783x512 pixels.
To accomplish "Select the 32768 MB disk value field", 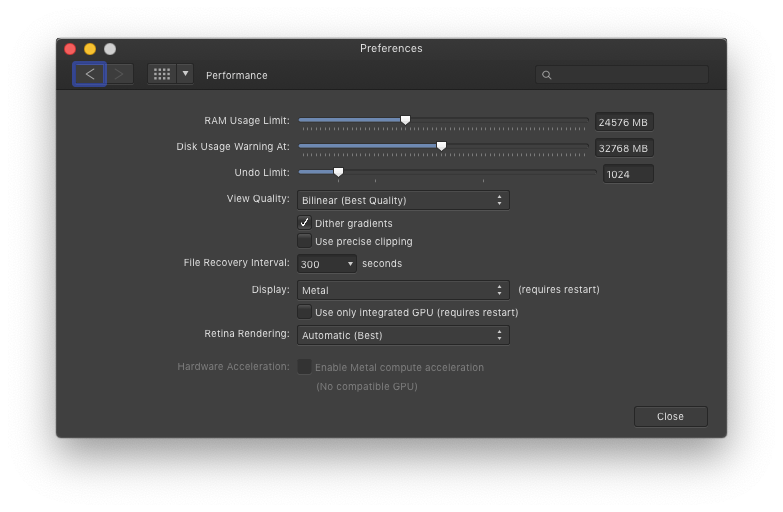I will click(x=624, y=148).
